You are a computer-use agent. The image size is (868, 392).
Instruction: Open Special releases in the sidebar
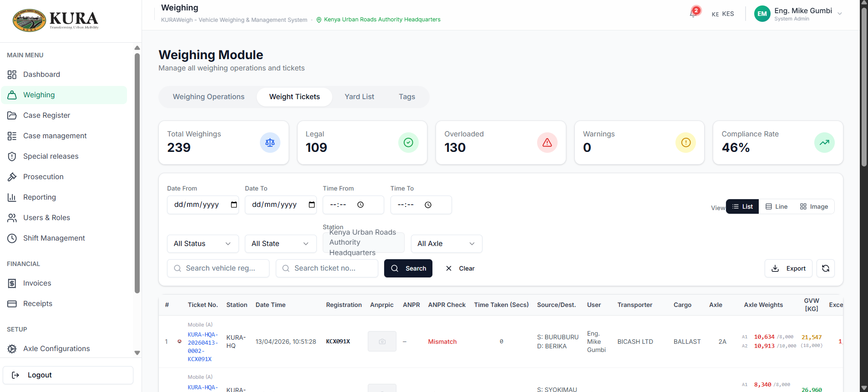pos(64,156)
